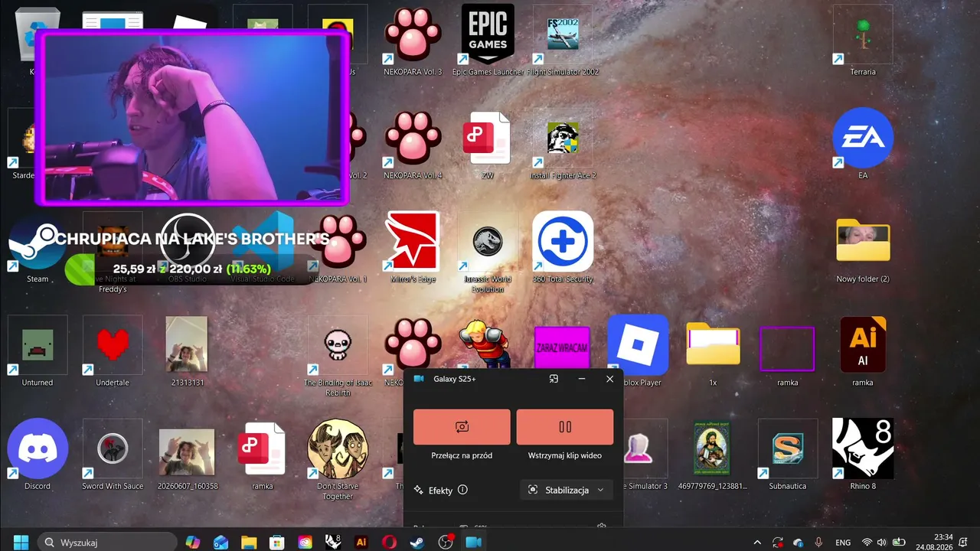Select the Mirror's Edge shortcut
This screenshot has height=551, width=980.
[x=413, y=248]
